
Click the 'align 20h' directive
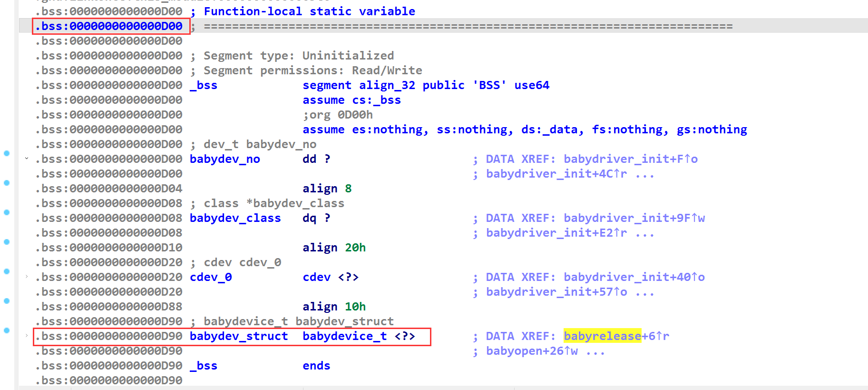[x=334, y=248]
